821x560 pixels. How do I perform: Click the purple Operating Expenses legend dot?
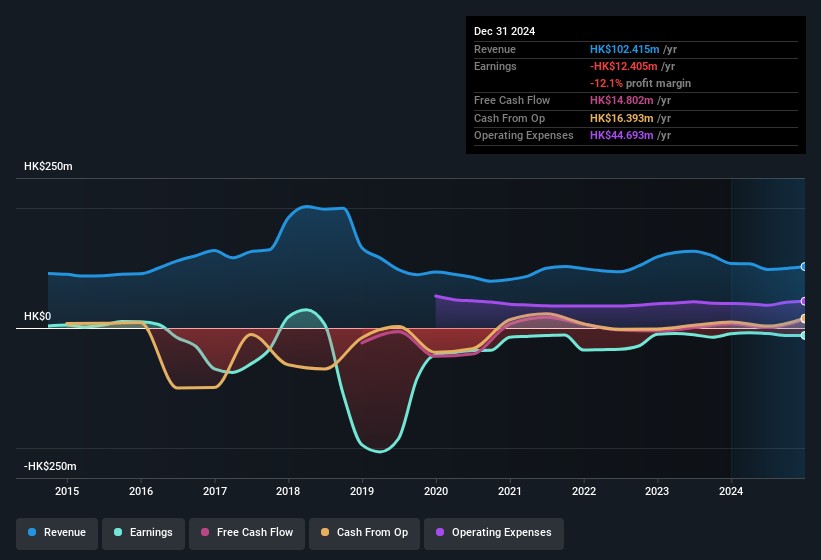click(440, 532)
